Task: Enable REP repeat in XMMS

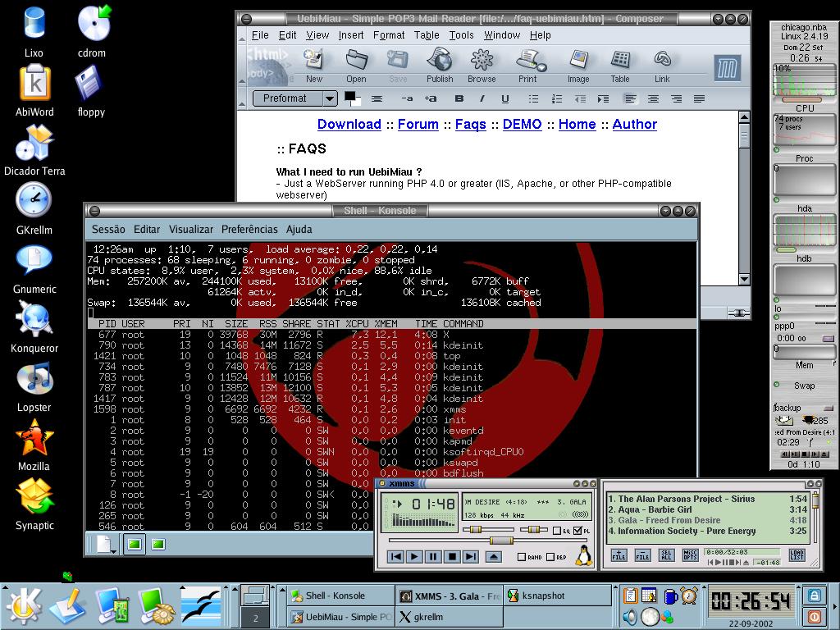Action: tap(550, 557)
